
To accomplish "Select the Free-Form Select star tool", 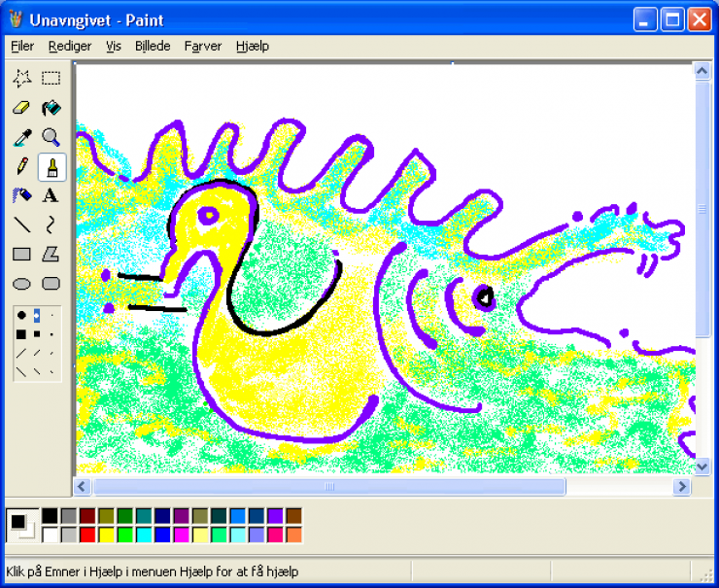I will (21, 79).
